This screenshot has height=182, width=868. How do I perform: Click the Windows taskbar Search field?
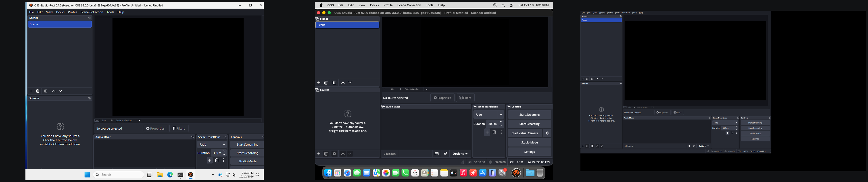click(x=119, y=175)
